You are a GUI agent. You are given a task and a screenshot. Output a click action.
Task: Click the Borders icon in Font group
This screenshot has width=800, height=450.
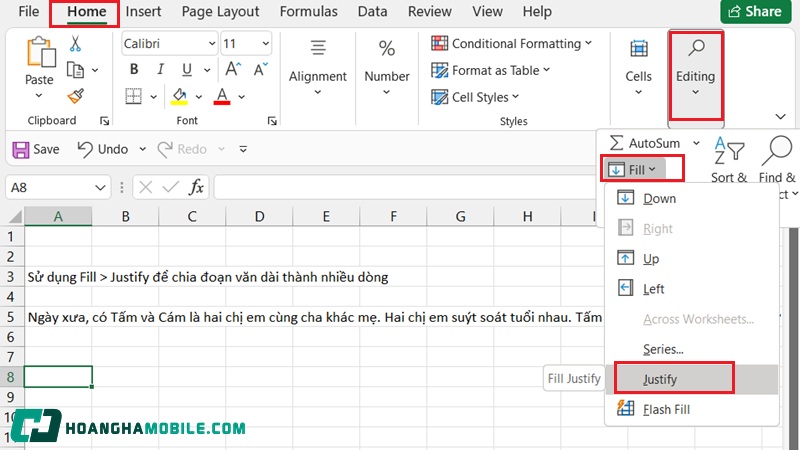click(133, 97)
